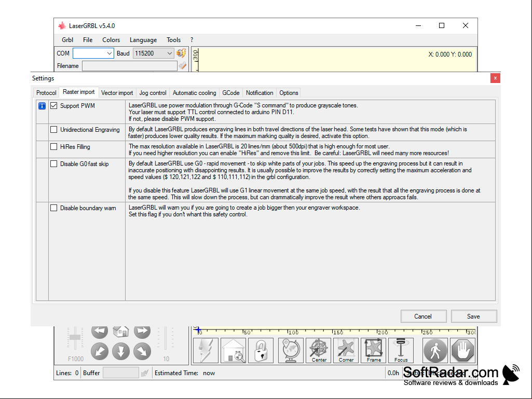Tick the HiRes Filling checkbox
Image resolution: width=532 pixels, height=399 pixels.
(x=53, y=146)
